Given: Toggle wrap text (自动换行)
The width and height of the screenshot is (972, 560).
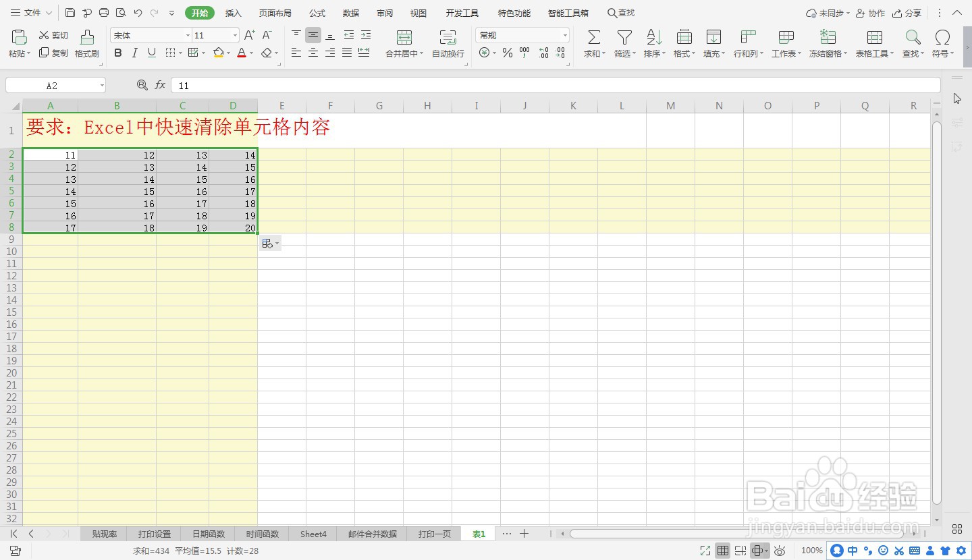Looking at the screenshot, I should point(448,44).
